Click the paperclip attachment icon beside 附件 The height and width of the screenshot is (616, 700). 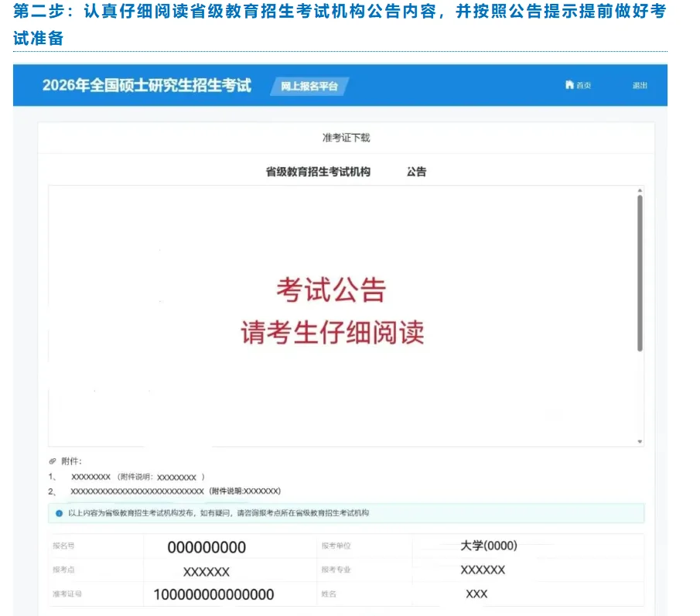tap(52, 460)
